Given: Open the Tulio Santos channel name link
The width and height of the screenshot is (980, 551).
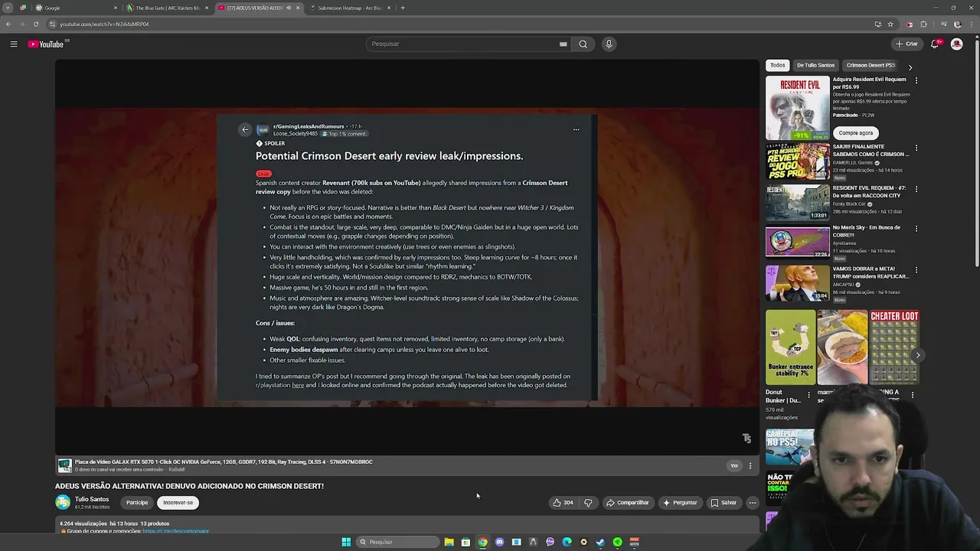Looking at the screenshot, I should (92, 499).
